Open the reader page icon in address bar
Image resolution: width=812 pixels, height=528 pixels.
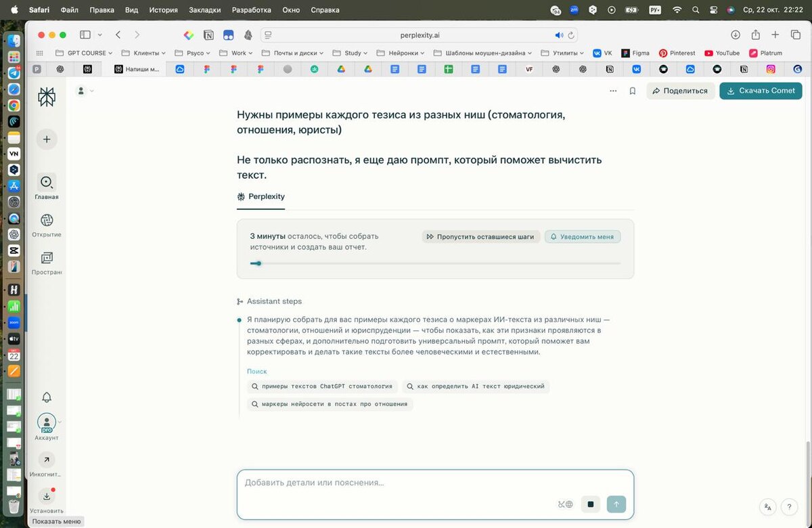(269, 35)
